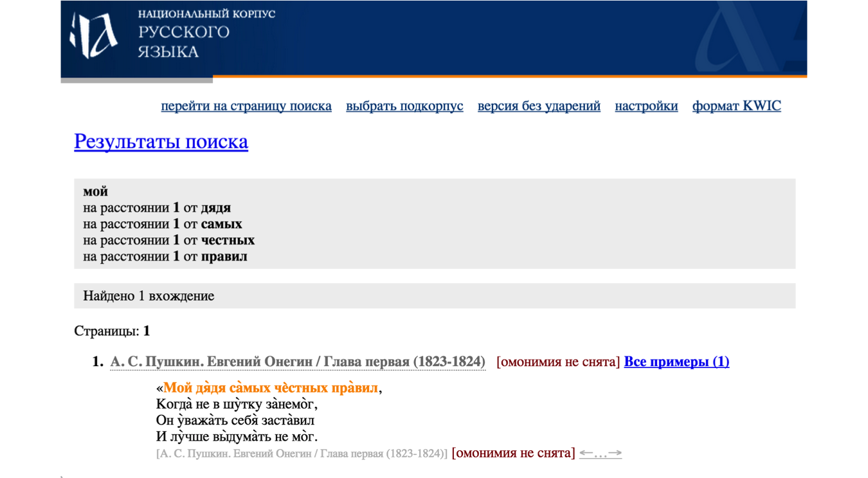Click the document title А. С. Пушкин. Евгений Онегин
Screen dimensions: 868x478
pos(298,362)
